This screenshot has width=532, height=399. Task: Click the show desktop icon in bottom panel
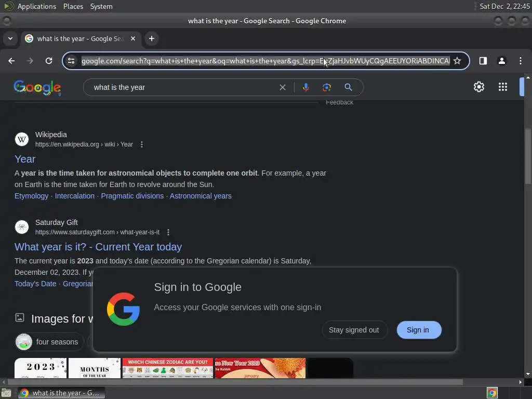(x=6, y=393)
